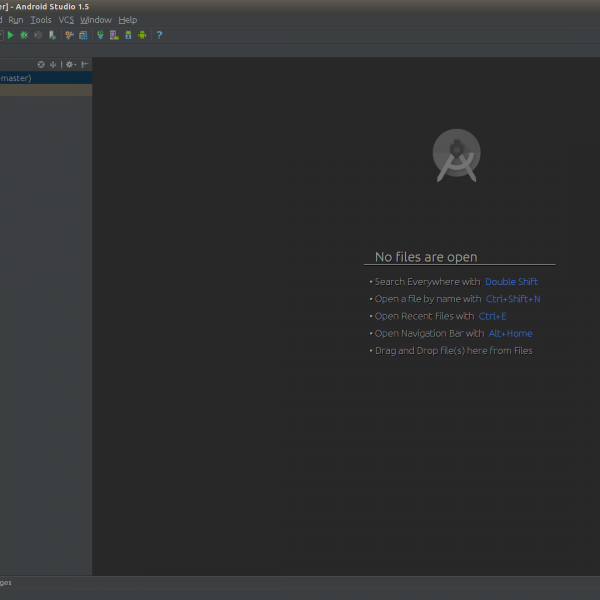The width and height of the screenshot is (600, 600).
Task: Click the 'Double Shift' shortcut text
Action: (x=511, y=282)
